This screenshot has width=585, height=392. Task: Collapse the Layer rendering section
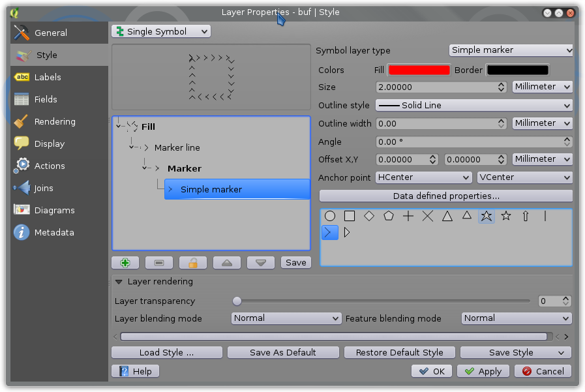tap(119, 282)
